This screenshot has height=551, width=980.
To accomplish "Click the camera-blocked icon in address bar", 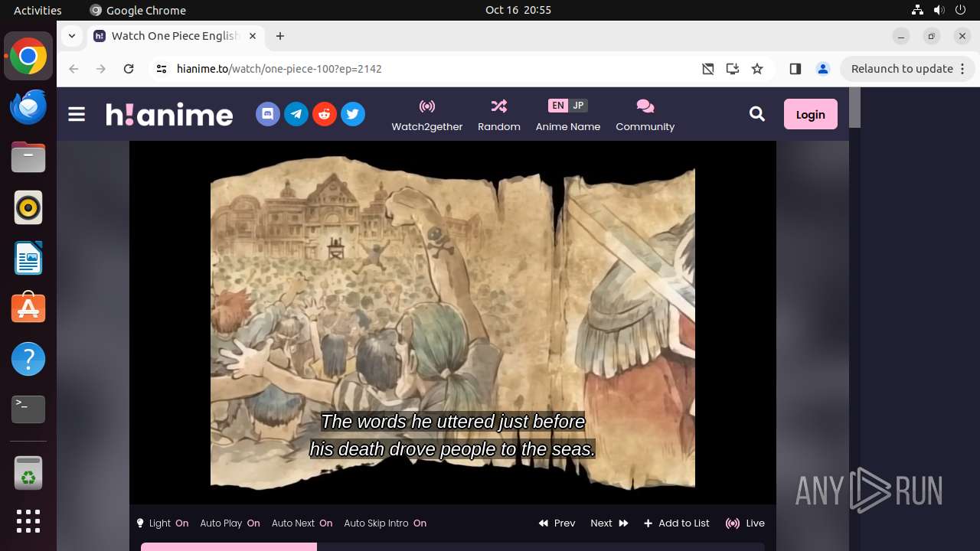I will tap(708, 69).
